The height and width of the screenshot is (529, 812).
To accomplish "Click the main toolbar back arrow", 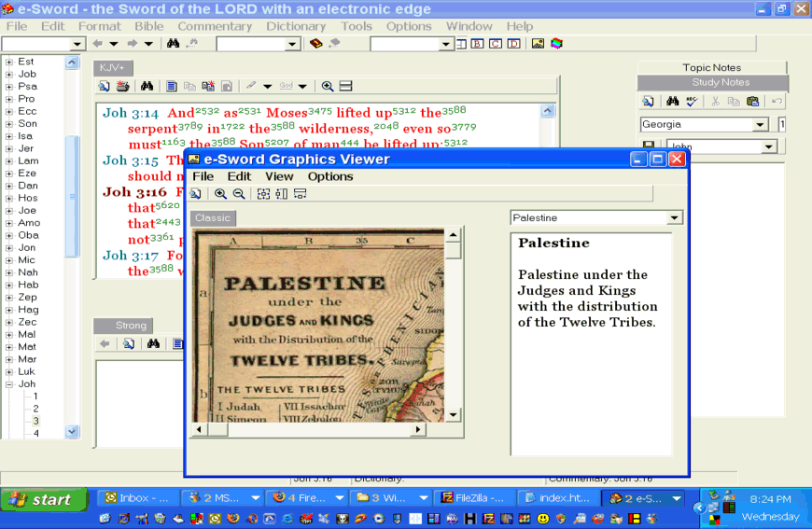I will [x=97, y=44].
